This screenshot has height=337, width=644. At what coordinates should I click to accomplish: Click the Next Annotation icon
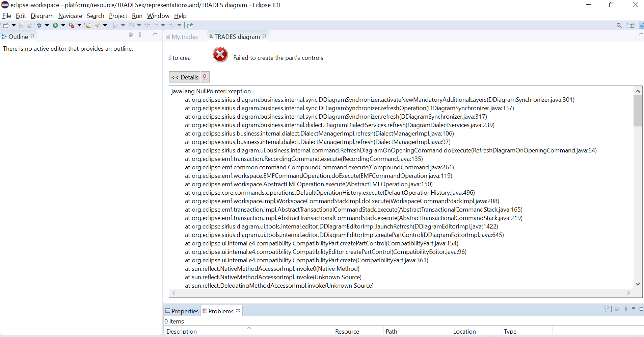115,25
